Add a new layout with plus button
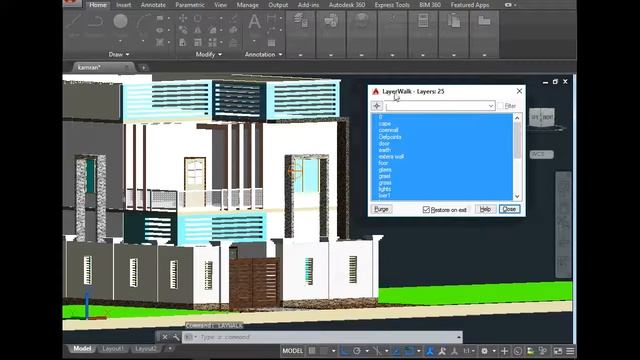Image resolution: width=640 pixels, height=360 pixels. click(170, 349)
